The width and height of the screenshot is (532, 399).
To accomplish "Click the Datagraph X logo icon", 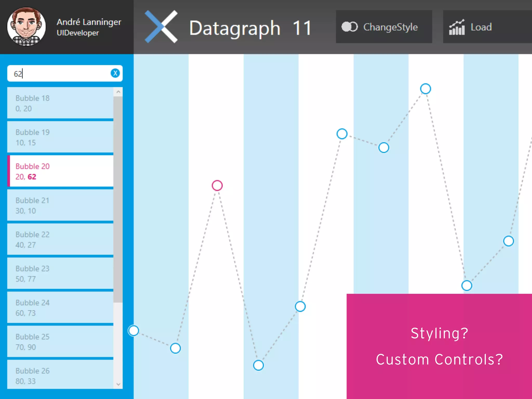I will (161, 27).
